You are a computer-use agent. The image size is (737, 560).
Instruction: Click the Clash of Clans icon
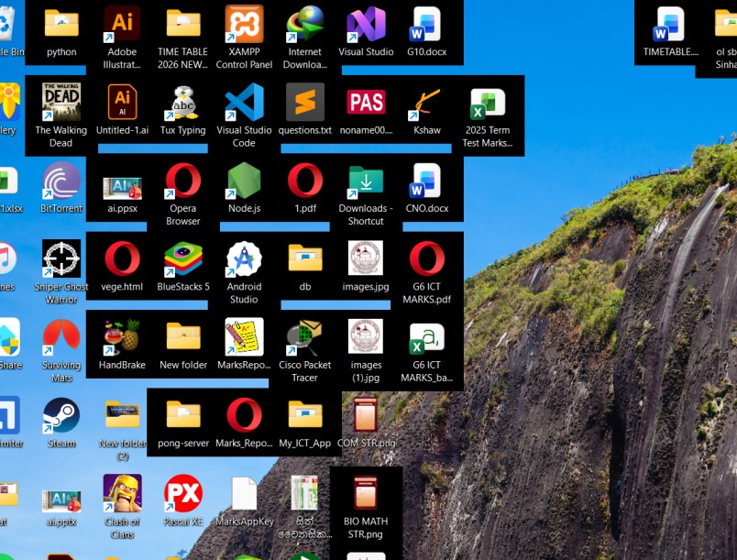(x=122, y=493)
